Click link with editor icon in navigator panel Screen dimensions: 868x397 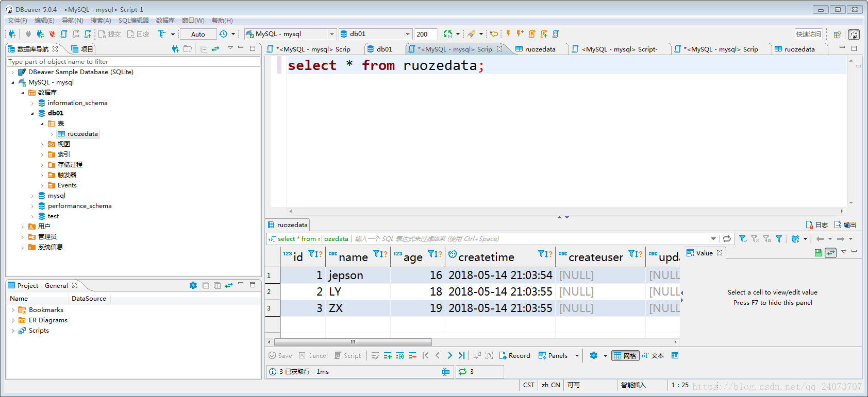tap(215, 49)
